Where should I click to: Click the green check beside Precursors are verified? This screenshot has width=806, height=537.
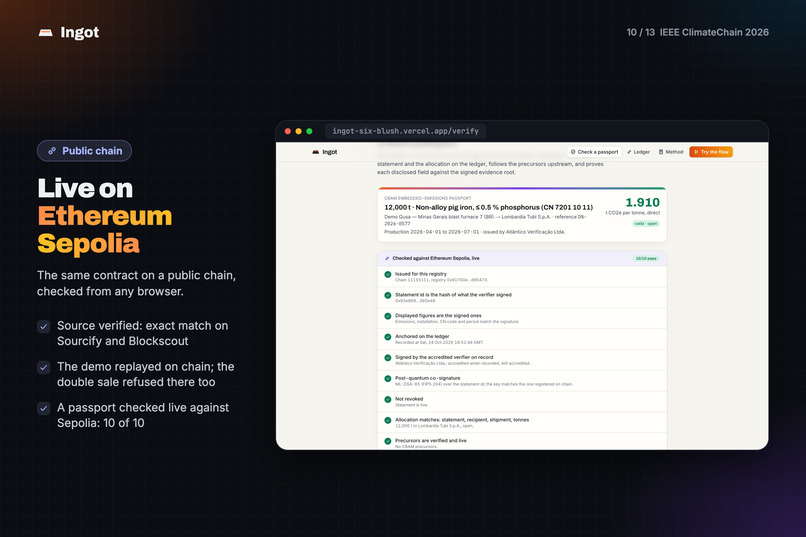(388, 441)
